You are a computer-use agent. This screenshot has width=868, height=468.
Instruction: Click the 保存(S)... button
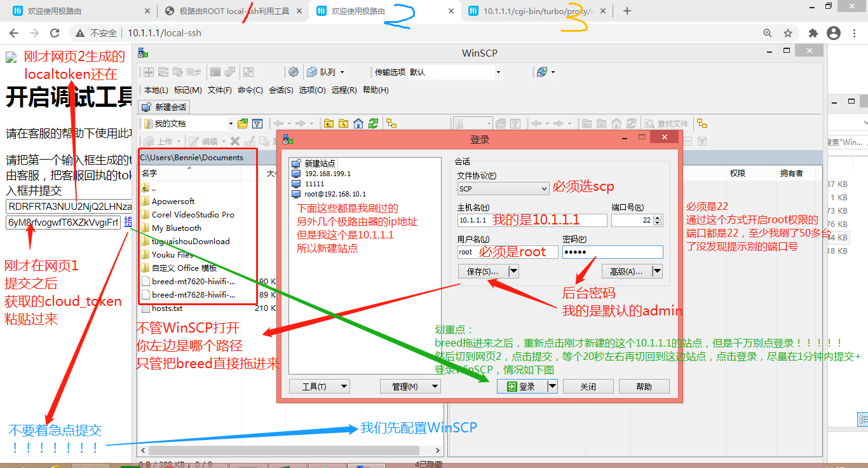(483, 272)
